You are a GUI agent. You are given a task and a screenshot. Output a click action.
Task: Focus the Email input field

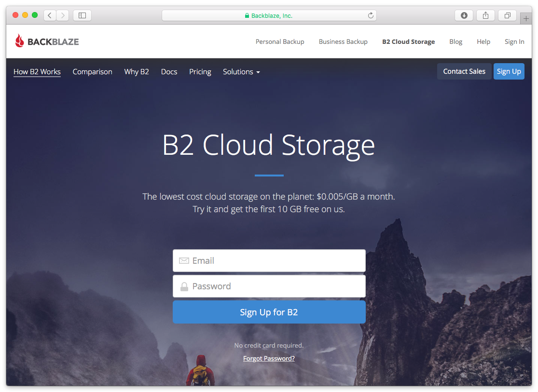click(x=269, y=261)
